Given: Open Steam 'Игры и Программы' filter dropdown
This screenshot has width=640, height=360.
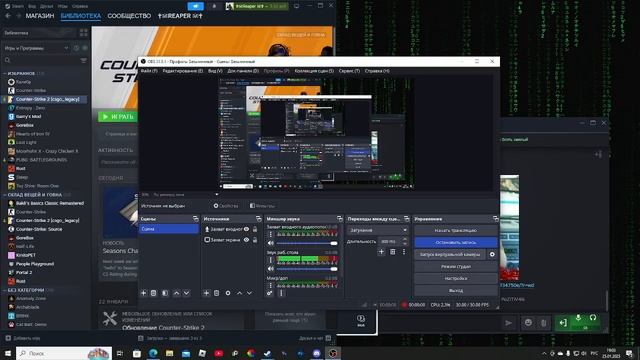Looking at the screenshot, I should [37, 48].
